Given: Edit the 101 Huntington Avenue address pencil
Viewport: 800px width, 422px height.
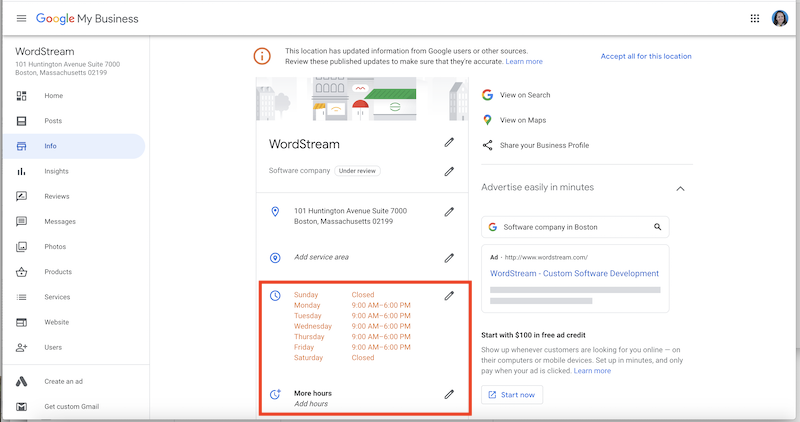Looking at the screenshot, I should [449, 212].
